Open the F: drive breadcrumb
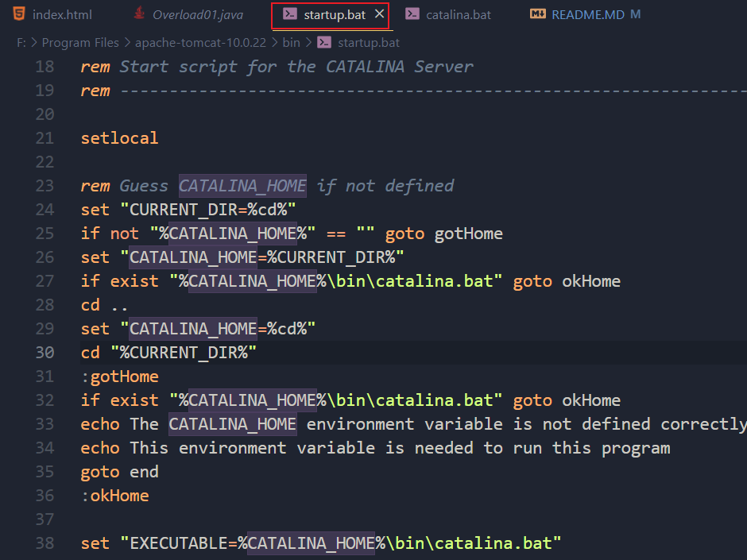The height and width of the screenshot is (560, 747). click(21, 43)
